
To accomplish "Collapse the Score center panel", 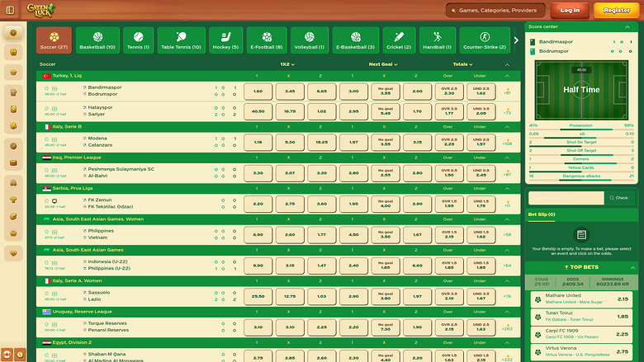I will 627,27.
